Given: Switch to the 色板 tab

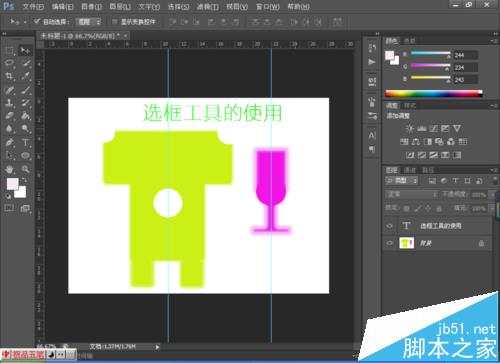Looking at the screenshot, I should [x=409, y=41].
